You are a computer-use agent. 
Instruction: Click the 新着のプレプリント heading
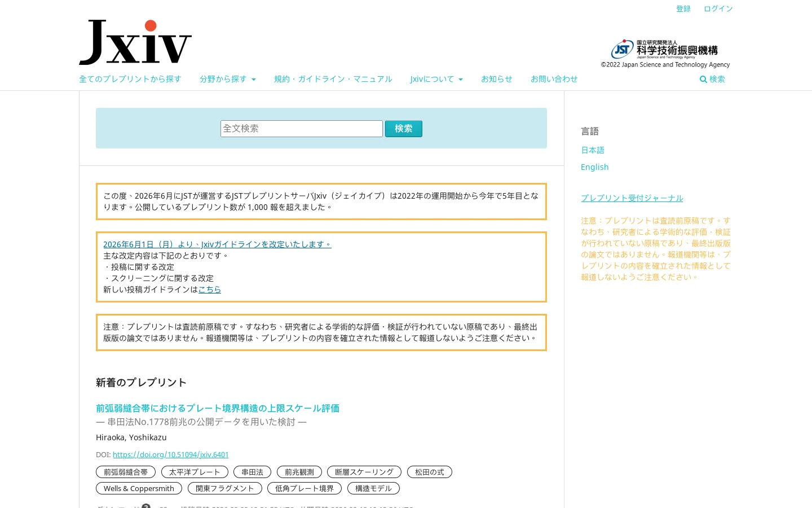(141, 383)
